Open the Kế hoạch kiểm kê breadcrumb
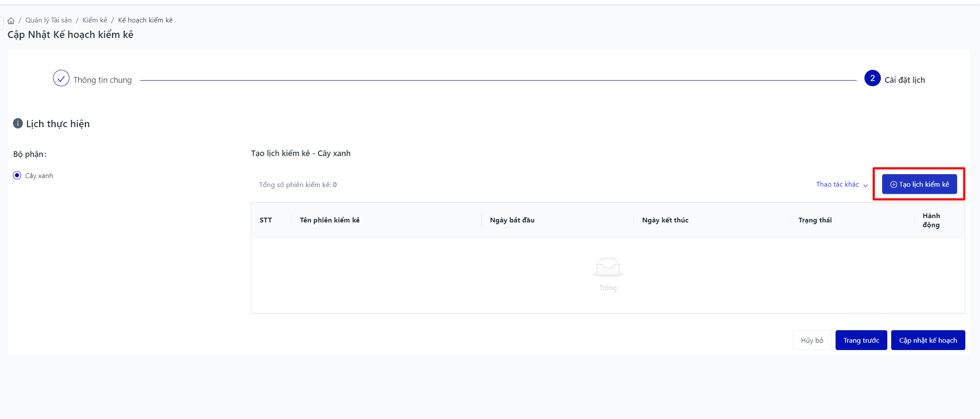The width and height of the screenshot is (980, 419). click(x=145, y=20)
